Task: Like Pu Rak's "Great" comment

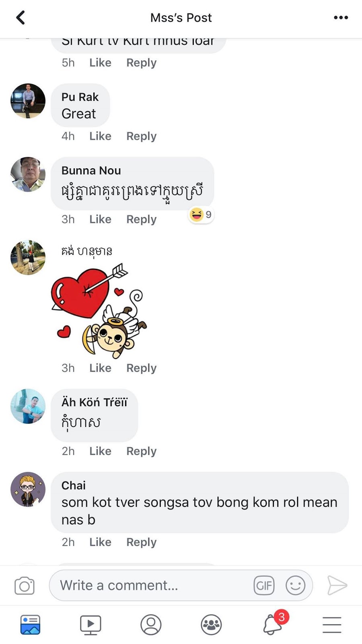Action: pyautogui.click(x=100, y=136)
